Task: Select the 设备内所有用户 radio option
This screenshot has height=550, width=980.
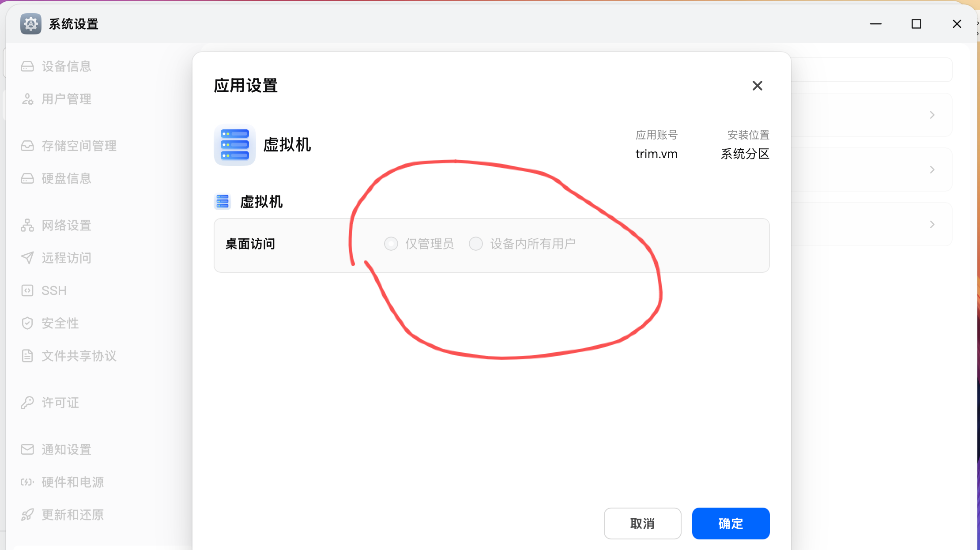Action: (476, 244)
